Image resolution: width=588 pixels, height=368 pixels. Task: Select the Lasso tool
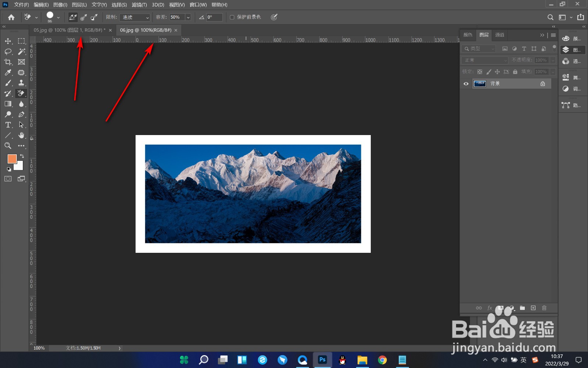8,52
